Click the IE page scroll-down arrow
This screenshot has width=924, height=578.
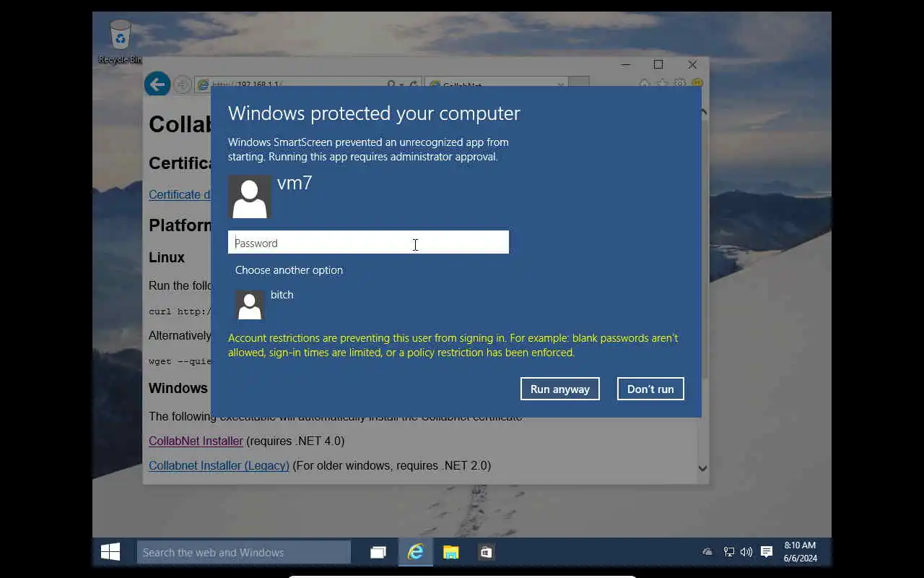(x=702, y=468)
